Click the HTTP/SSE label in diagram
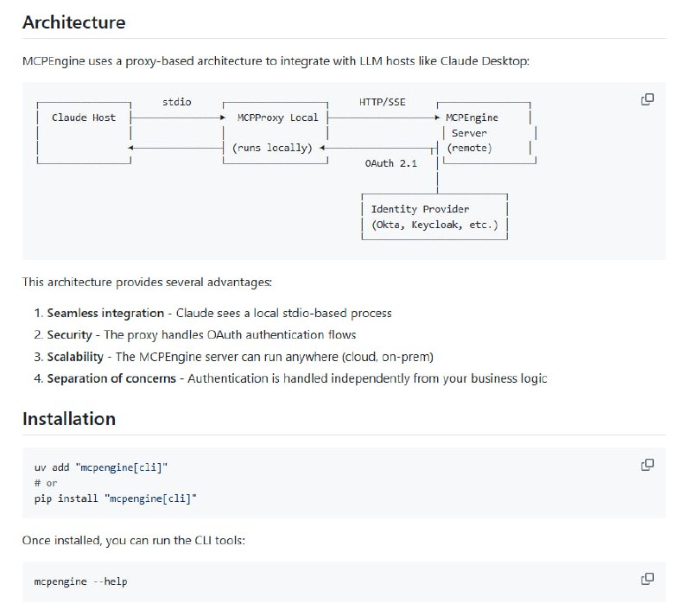691x616 pixels. click(x=382, y=102)
